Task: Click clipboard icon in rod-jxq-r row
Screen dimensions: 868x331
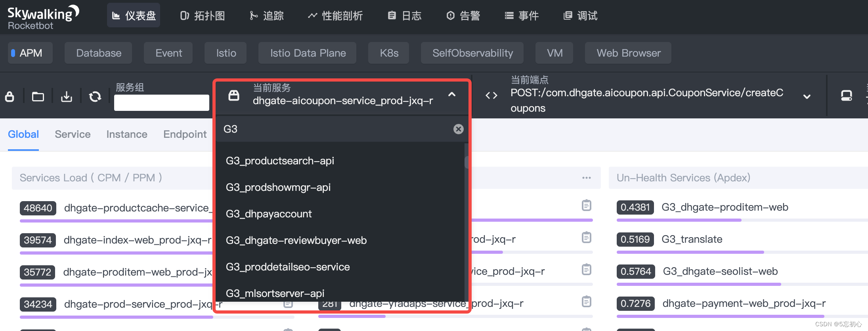Action: (587, 237)
